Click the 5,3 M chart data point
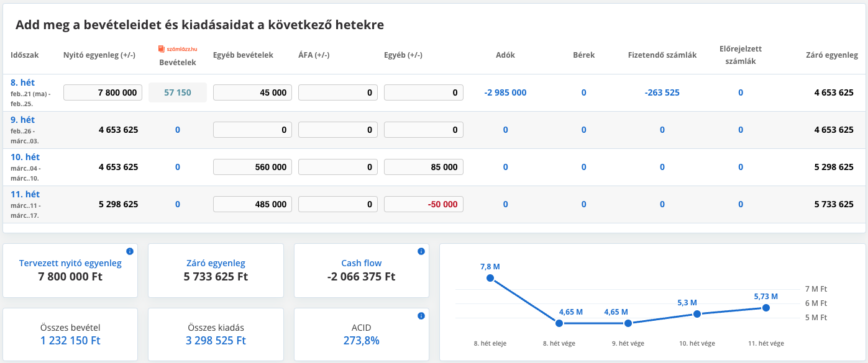868x363 pixels. point(697,314)
